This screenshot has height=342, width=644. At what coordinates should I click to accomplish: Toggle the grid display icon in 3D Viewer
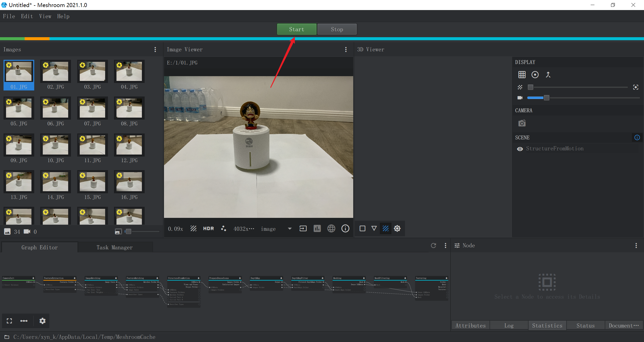point(522,75)
